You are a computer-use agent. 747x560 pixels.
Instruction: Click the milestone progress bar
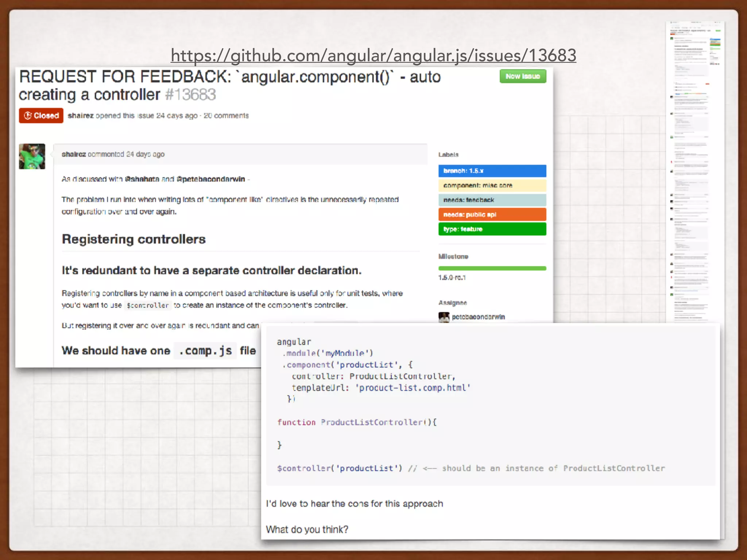pyautogui.click(x=492, y=268)
